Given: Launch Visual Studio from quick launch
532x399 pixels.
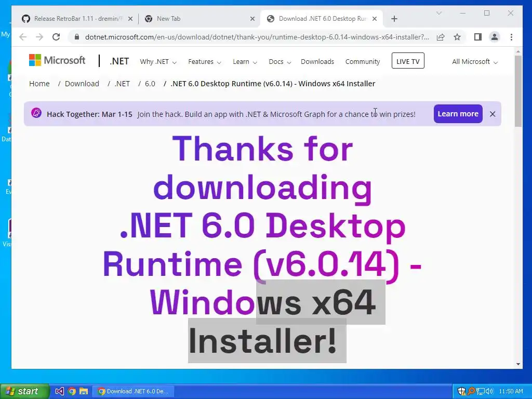Looking at the screenshot, I should [x=59, y=391].
